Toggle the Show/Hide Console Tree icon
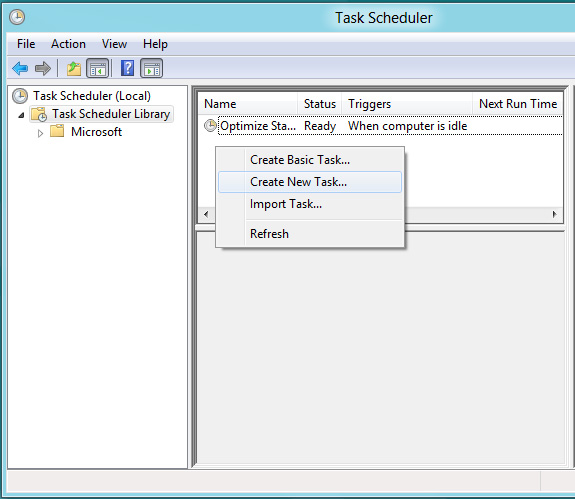The width and height of the screenshot is (575, 499). tap(98, 68)
